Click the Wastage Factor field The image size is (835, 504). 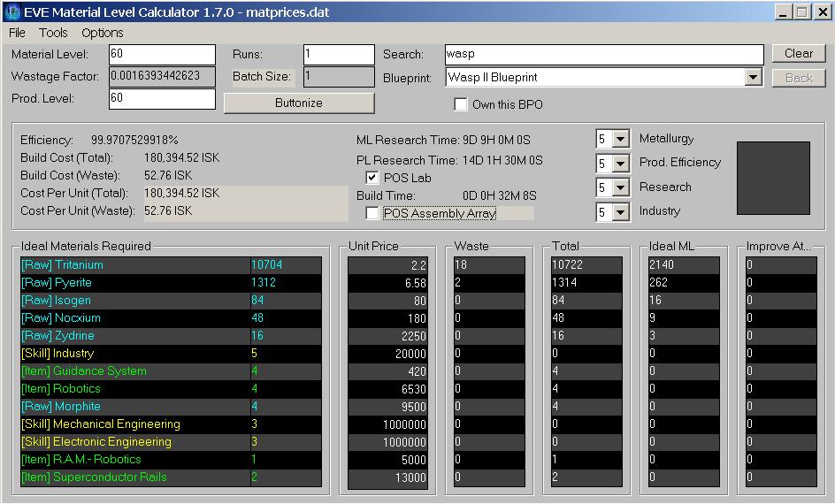163,77
